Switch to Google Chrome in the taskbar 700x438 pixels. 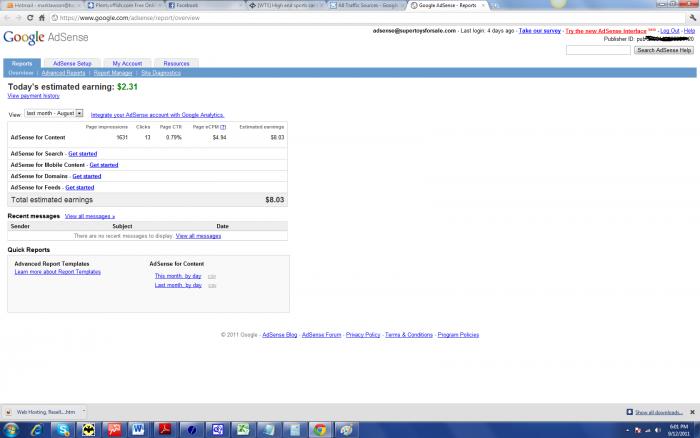(320, 430)
